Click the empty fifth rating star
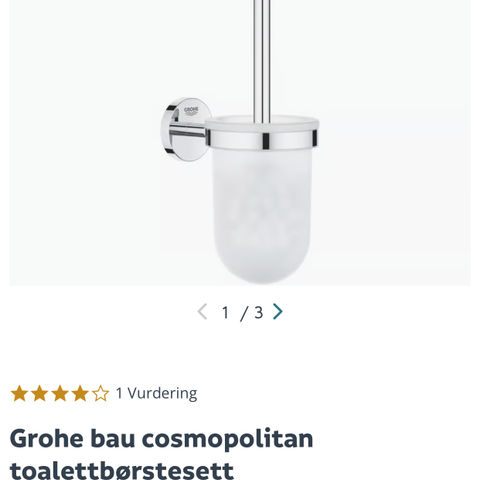Image resolution: width=480 pixels, height=480 pixels. click(100, 393)
